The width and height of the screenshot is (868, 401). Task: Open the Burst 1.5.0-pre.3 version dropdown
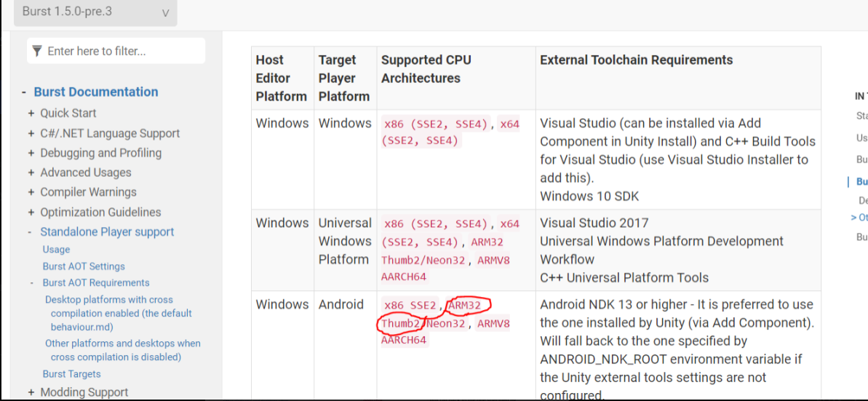(95, 12)
